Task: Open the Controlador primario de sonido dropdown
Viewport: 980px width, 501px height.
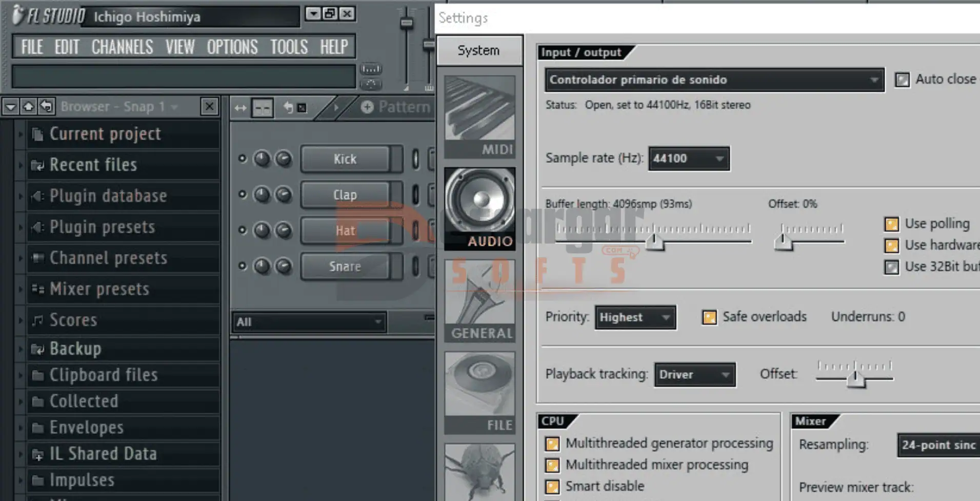Action: click(714, 80)
